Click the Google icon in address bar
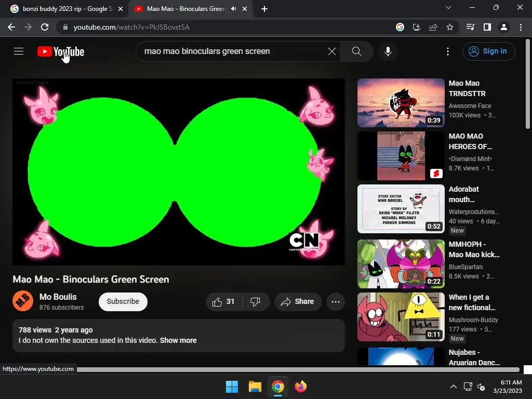 400,27
